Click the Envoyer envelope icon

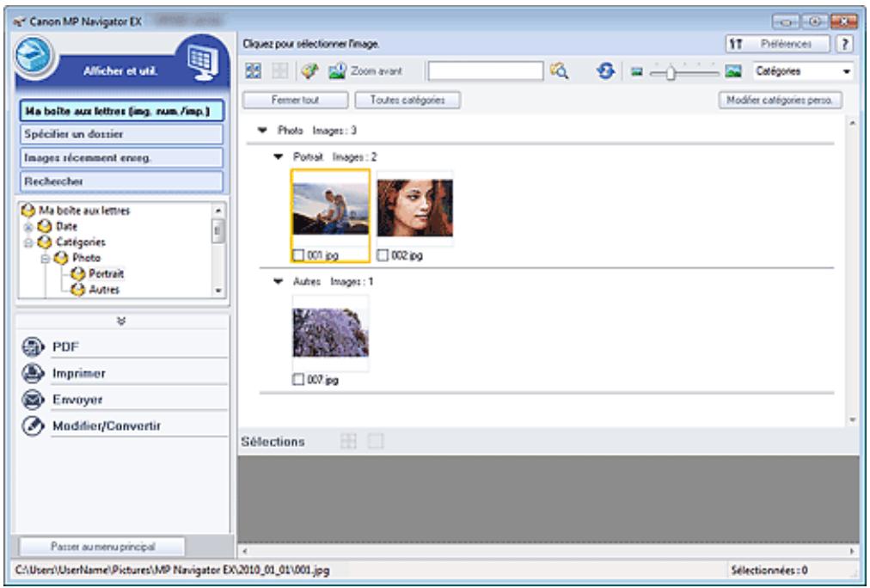(x=34, y=399)
